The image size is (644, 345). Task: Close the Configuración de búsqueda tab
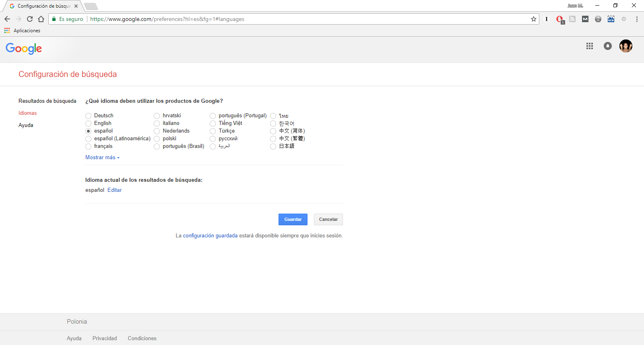76,6
